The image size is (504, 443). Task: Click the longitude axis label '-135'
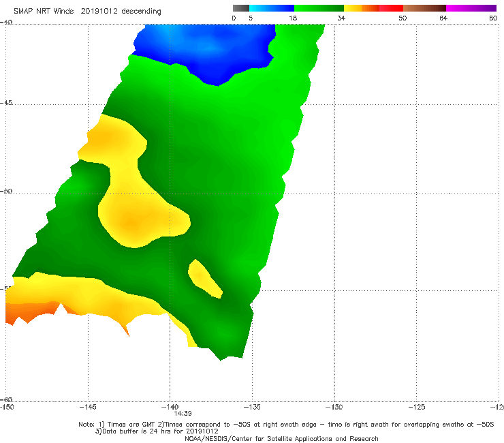pyautogui.click(x=252, y=407)
